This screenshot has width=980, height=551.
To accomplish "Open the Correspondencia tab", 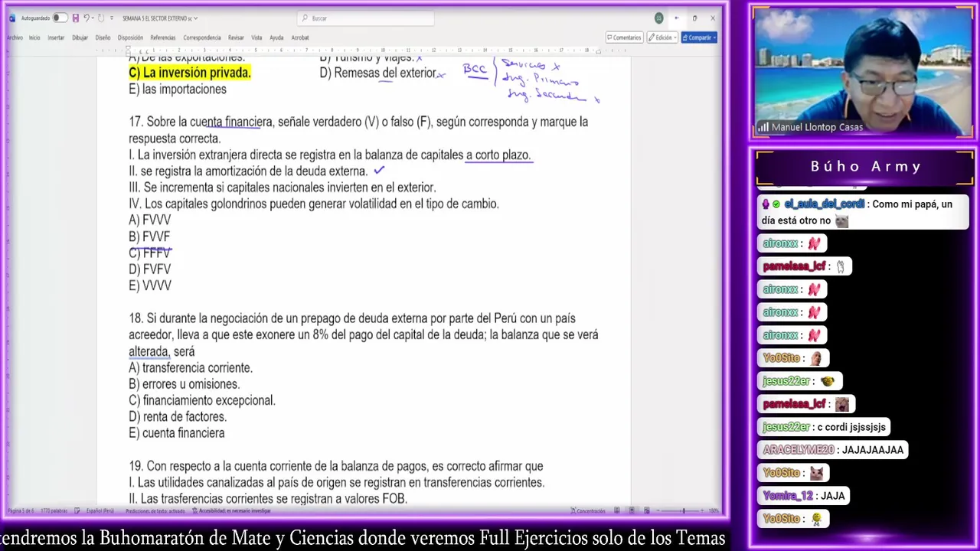I will pos(202,37).
